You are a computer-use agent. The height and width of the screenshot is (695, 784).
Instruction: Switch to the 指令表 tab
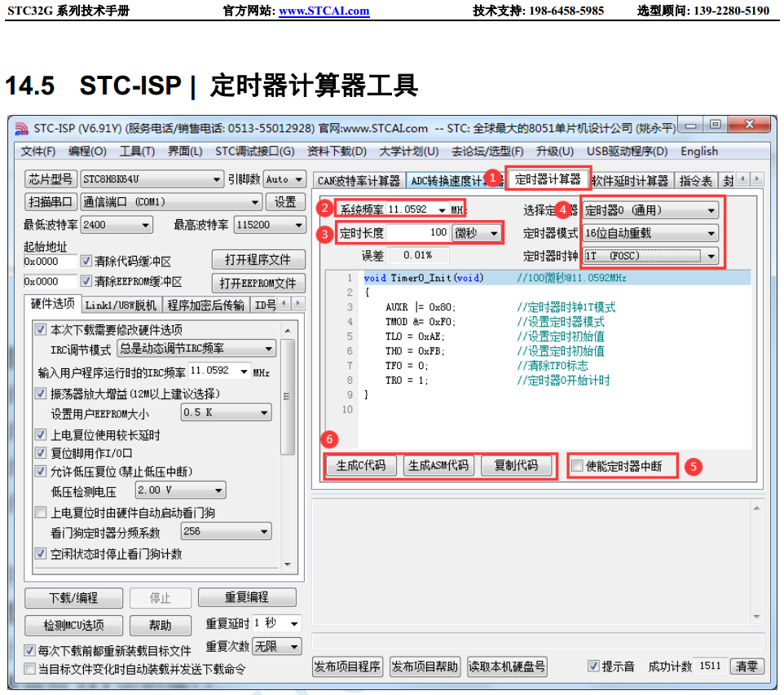(695, 181)
